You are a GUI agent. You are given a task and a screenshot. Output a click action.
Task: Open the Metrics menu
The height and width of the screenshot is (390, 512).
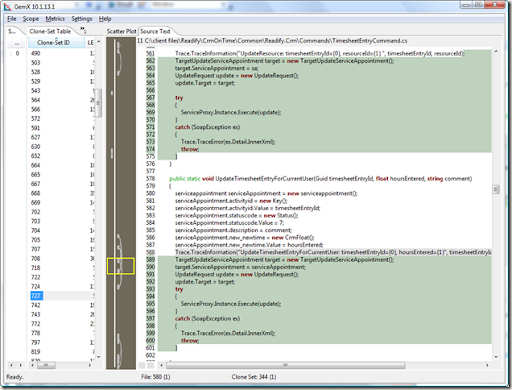click(55, 19)
